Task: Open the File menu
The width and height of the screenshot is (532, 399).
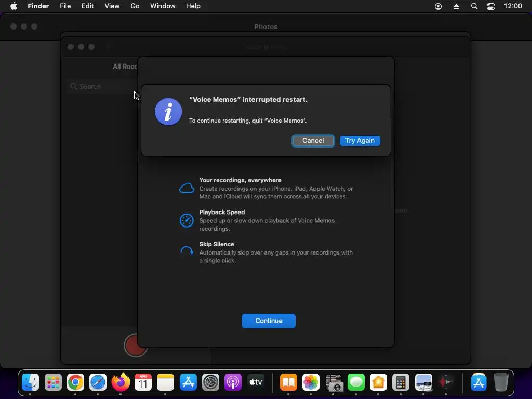Action: click(x=65, y=6)
